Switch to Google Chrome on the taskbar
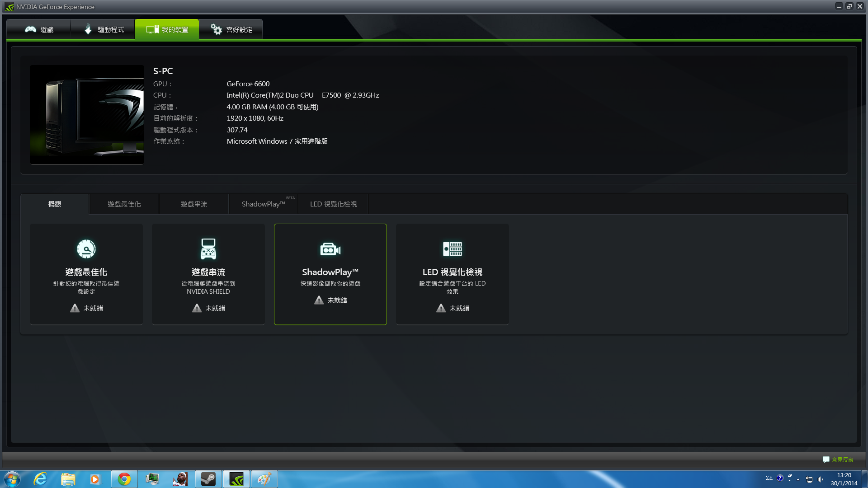 tap(124, 479)
